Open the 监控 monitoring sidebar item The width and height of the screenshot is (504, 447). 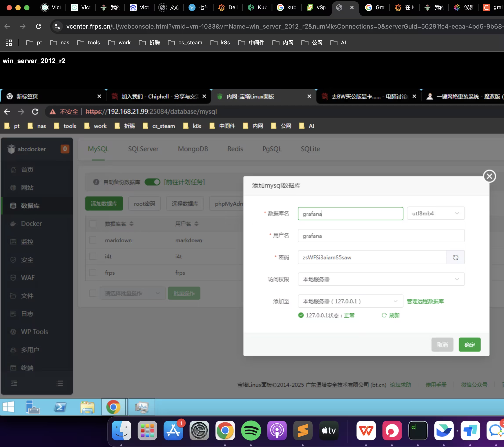37,242
